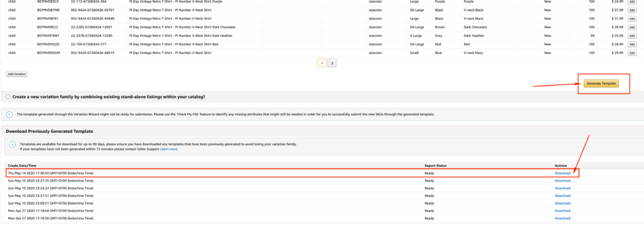Viewport: 644px width, 228px height.
Task: Download the Sun May 10 23:24:22 template
Action: 562,188
